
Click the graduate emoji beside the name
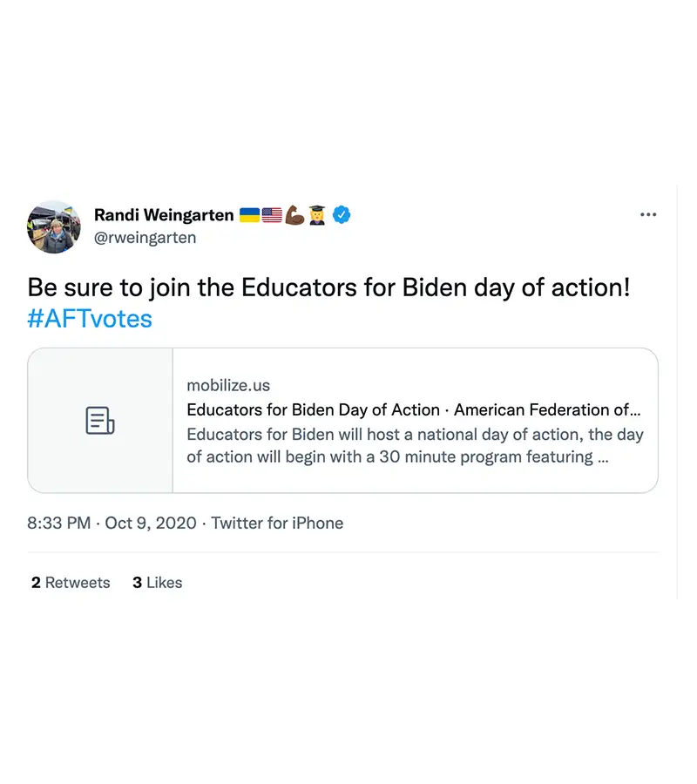point(317,214)
